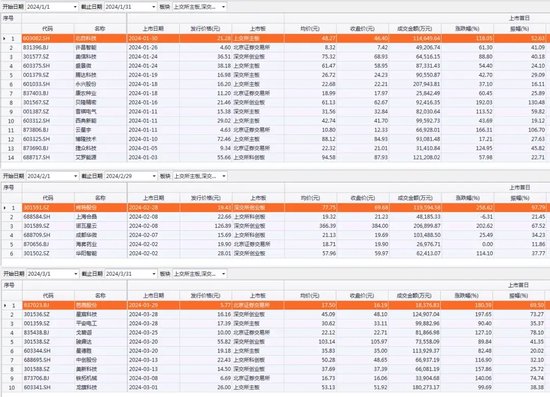Select row 688584.SH in the February table
Viewport: 550px width, 397px height.
[x=275, y=217]
